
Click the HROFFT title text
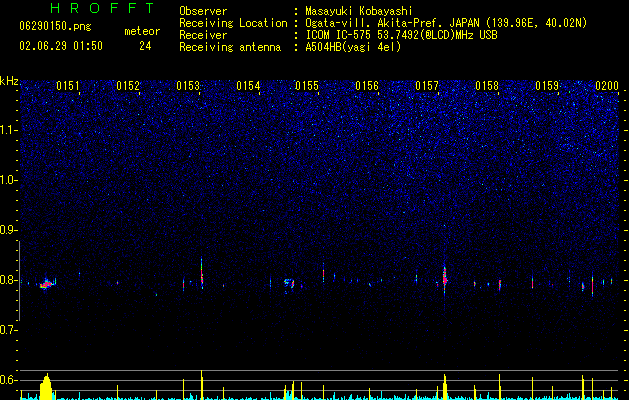(102, 8)
